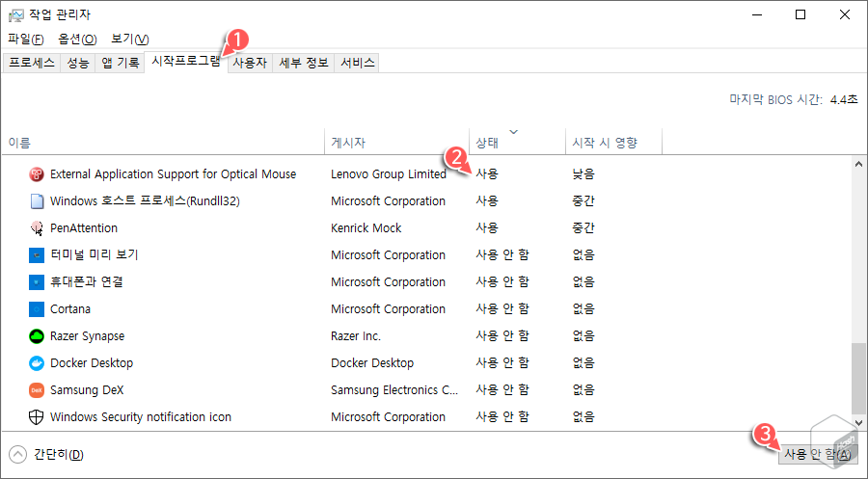This screenshot has height=479, width=868.
Task: Sort by the 이름 column header
Action: (162, 143)
